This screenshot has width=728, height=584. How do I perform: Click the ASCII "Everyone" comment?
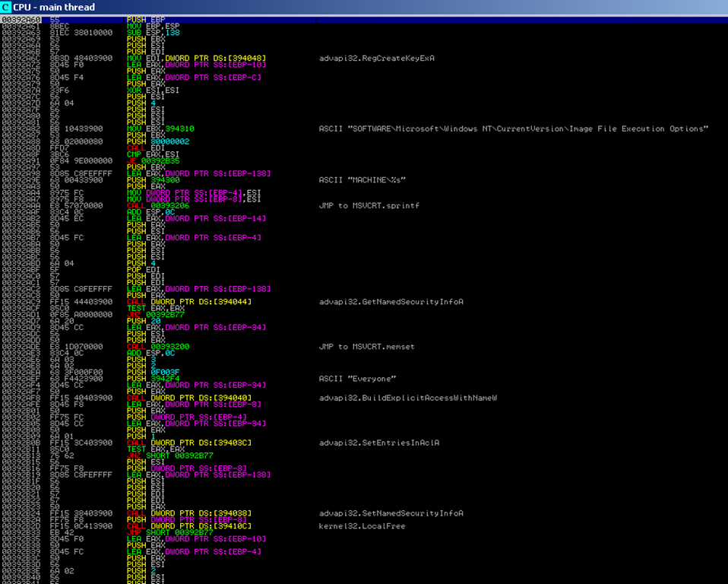tap(357, 378)
